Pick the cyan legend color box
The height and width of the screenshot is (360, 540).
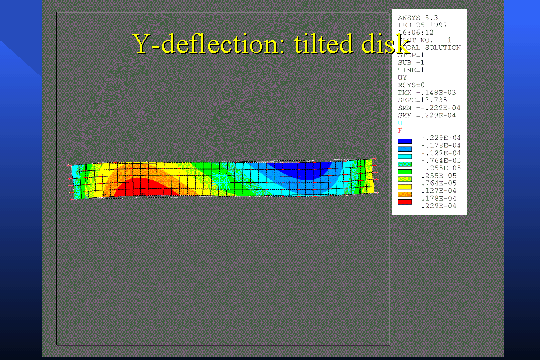pos(405,156)
